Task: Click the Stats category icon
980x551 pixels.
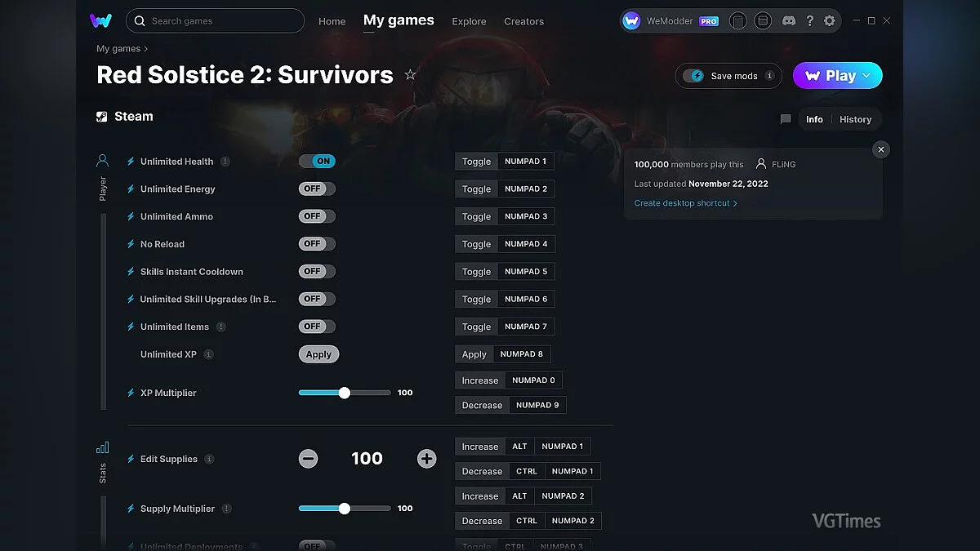Action: (x=102, y=447)
